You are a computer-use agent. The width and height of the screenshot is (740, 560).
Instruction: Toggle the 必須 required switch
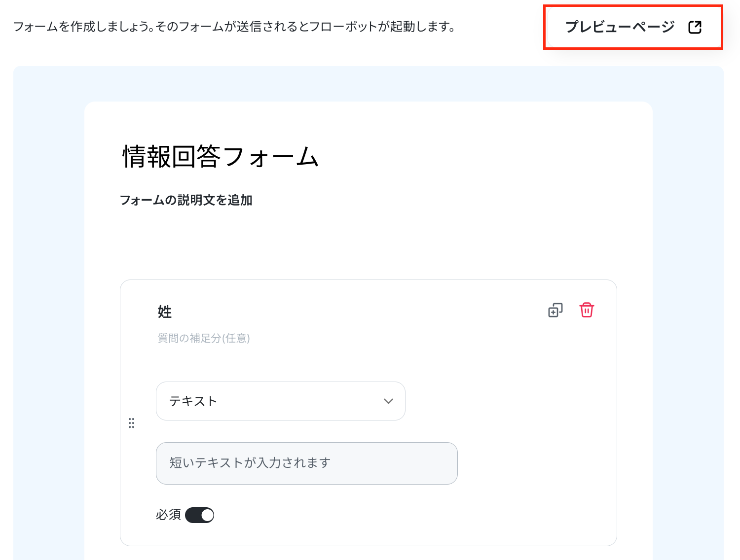point(199,515)
